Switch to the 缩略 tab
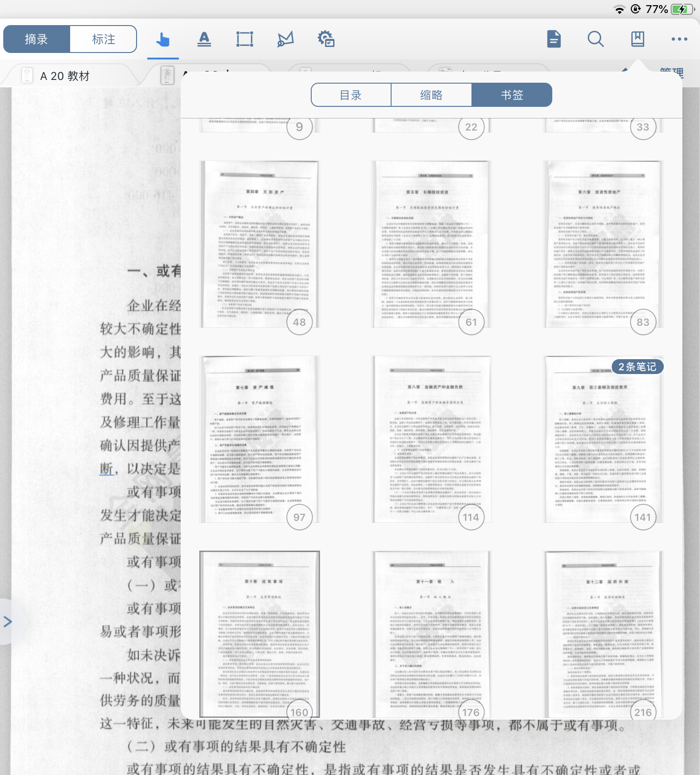 pos(431,95)
